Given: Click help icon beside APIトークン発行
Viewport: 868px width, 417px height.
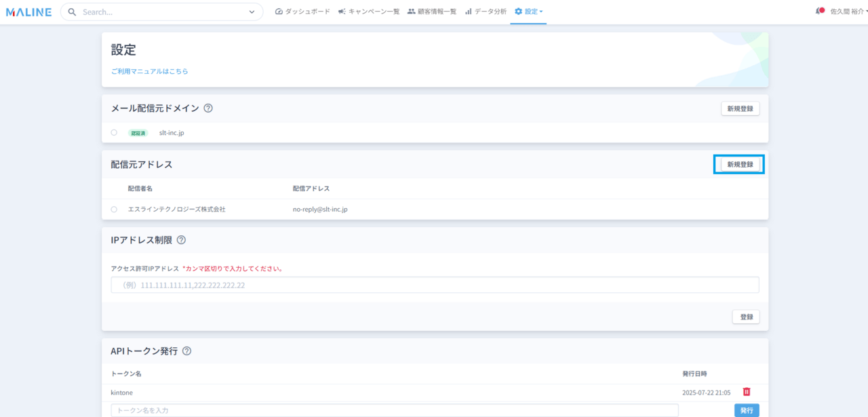Looking at the screenshot, I should point(186,351).
